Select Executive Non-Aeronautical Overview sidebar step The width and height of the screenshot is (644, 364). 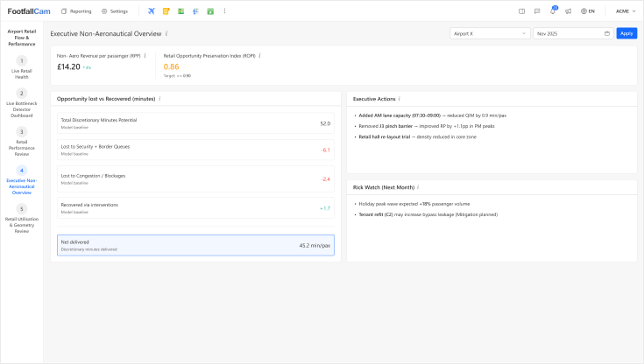pos(22,180)
